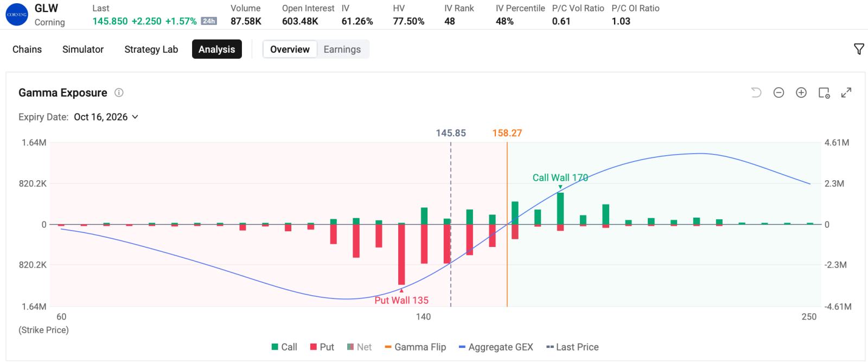This screenshot has width=868, height=362.
Task: Expand the chart to fullscreen
Action: 846,93
